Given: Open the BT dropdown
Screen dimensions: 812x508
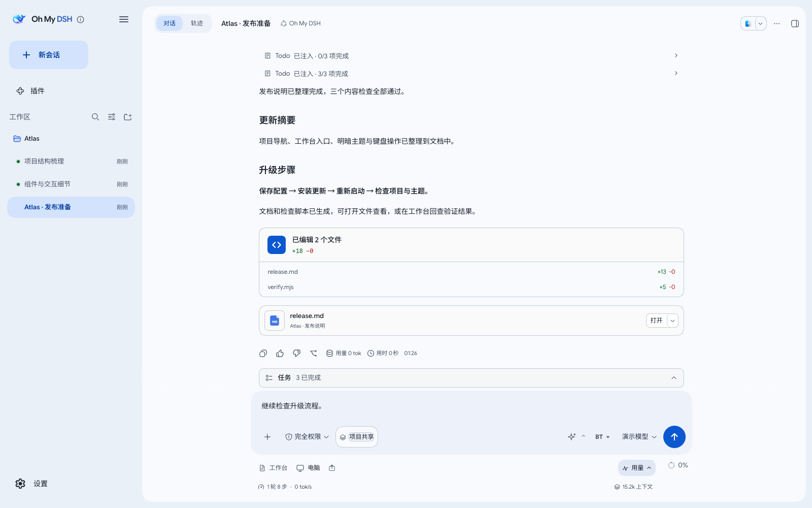Looking at the screenshot, I should point(602,437).
